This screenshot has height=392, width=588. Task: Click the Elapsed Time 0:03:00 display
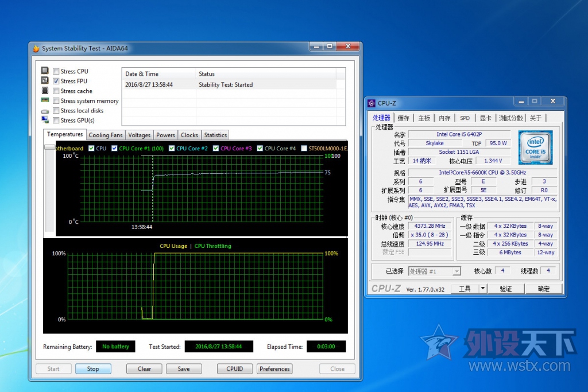click(x=326, y=347)
